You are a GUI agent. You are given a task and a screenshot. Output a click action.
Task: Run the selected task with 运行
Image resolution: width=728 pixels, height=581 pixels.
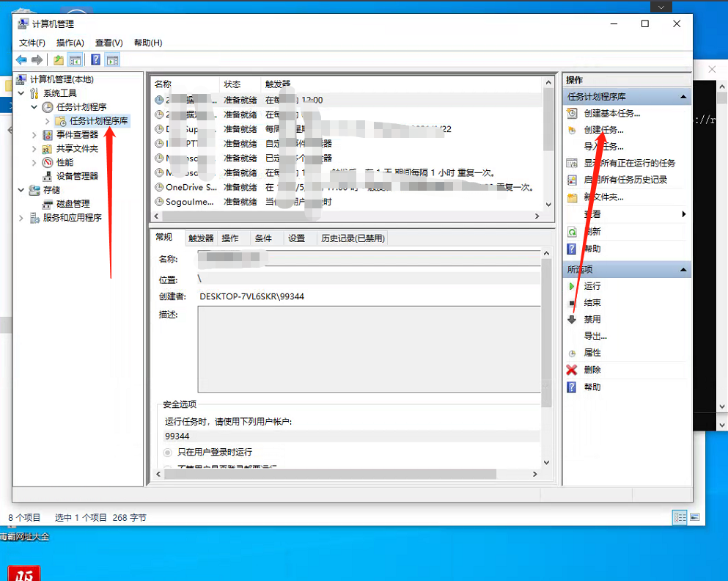click(592, 286)
